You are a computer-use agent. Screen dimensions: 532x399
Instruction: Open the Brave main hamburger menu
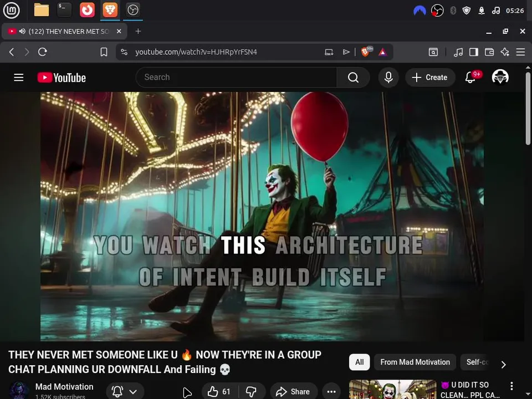[x=520, y=52]
